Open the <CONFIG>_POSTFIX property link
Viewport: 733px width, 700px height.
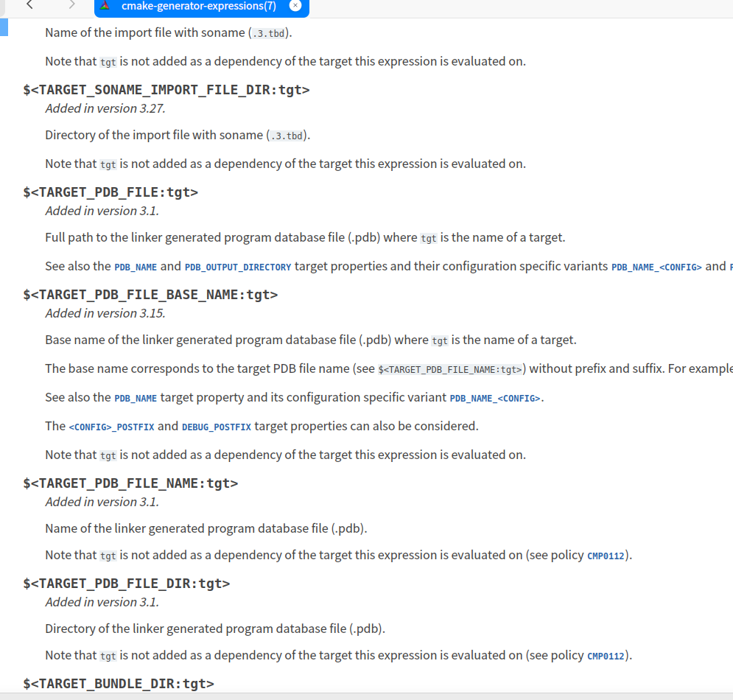click(111, 427)
